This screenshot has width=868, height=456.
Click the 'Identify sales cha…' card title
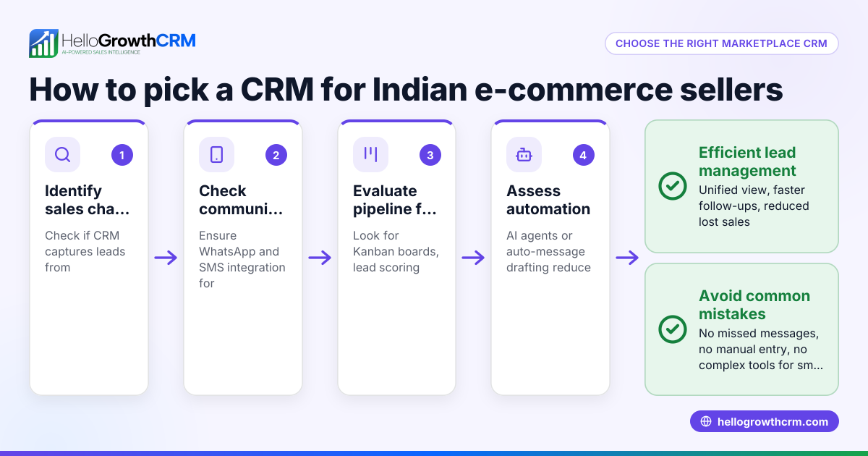tap(88, 200)
